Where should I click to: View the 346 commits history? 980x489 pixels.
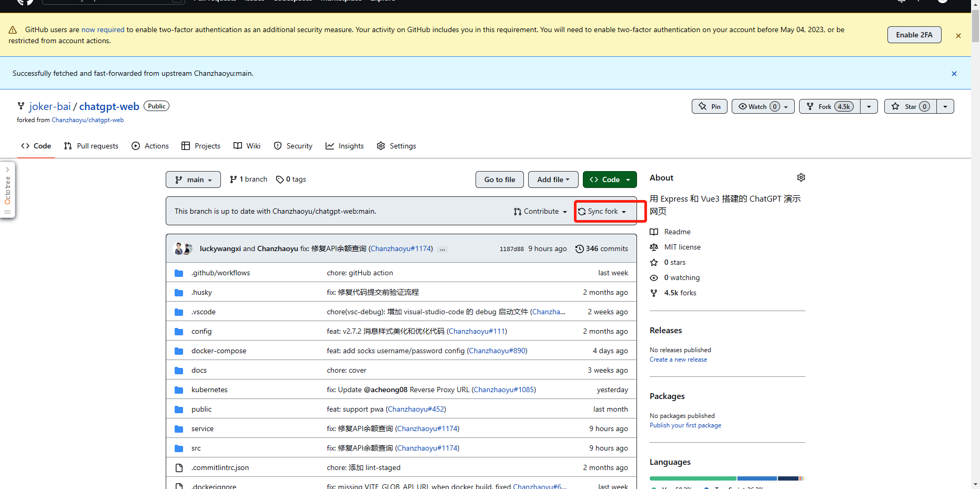tap(602, 248)
